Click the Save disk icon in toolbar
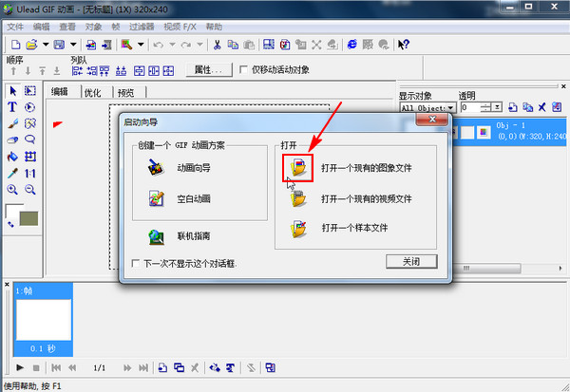Image resolution: width=570 pixels, height=392 pixels. (x=59, y=45)
